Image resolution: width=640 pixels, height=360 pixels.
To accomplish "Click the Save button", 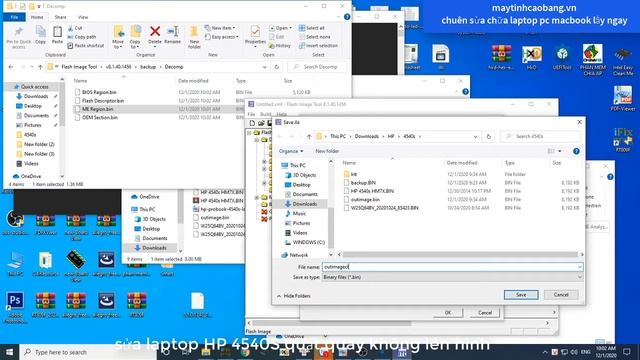I will click(521, 295).
